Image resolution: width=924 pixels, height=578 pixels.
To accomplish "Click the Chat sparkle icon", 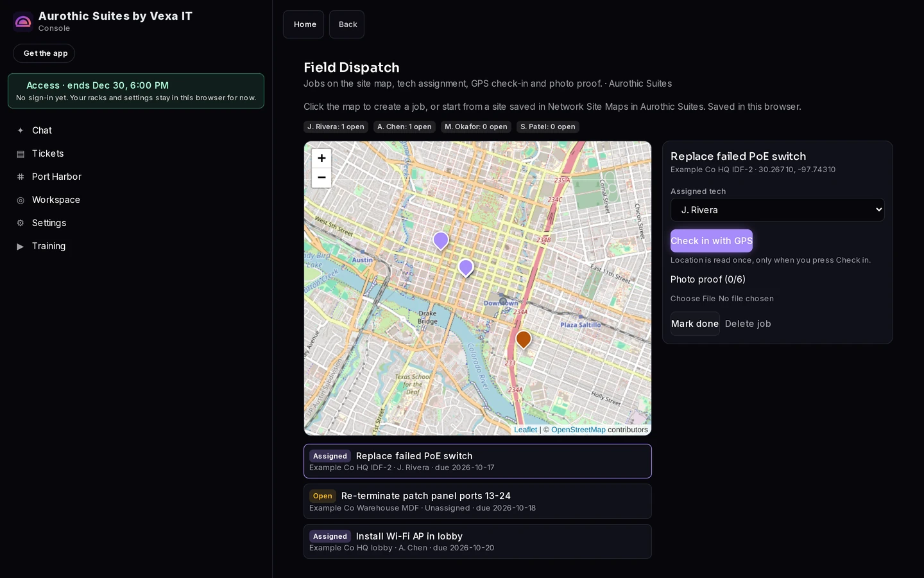I will point(21,130).
